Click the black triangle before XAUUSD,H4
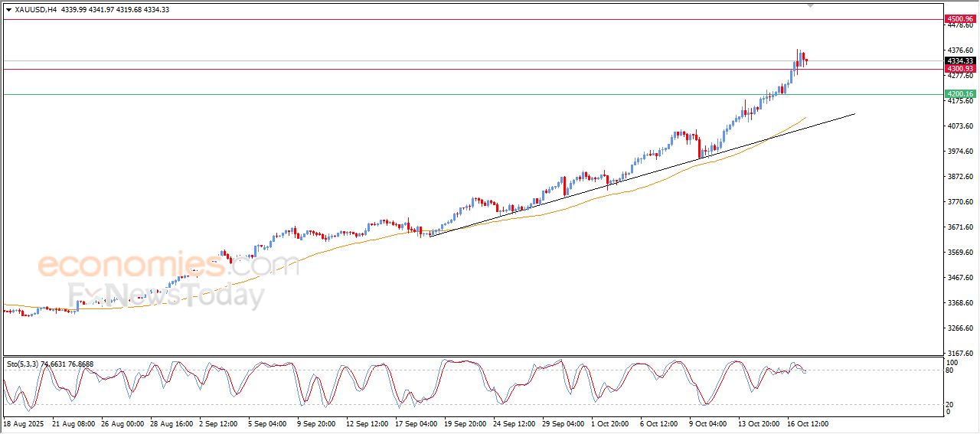 click(x=8, y=10)
